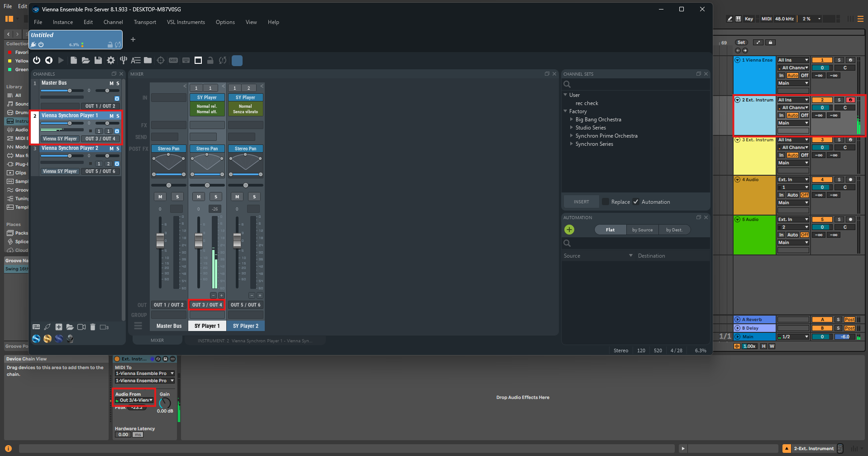Click the microphone icon in the Channels panel
The image size is (868, 456).
click(70, 338)
